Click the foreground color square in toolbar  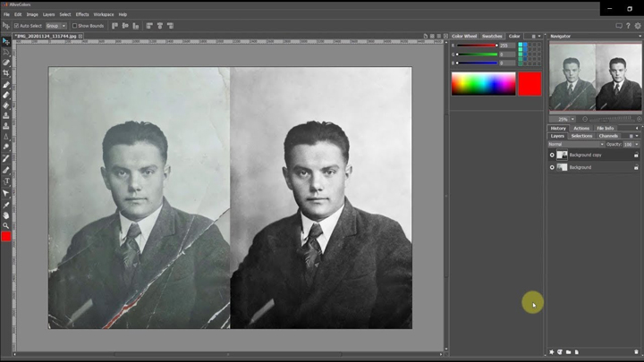click(x=6, y=237)
